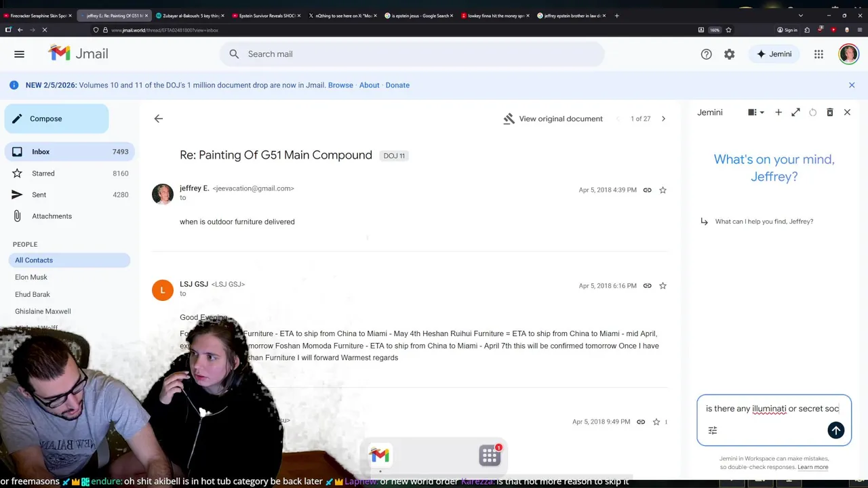Click the Jmail envelope logo
The height and width of the screenshot is (488, 868).
click(59, 54)
